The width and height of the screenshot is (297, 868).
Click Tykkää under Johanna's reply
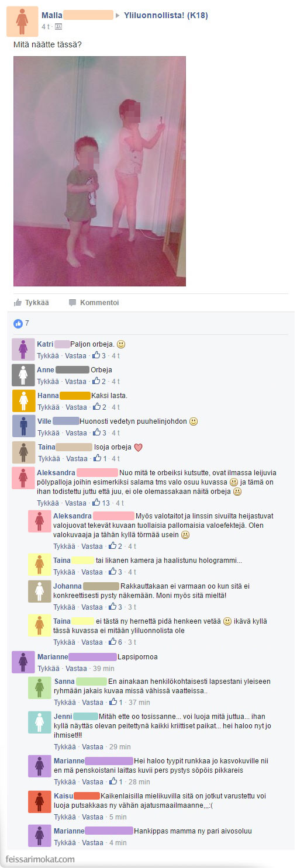[64, 607]
